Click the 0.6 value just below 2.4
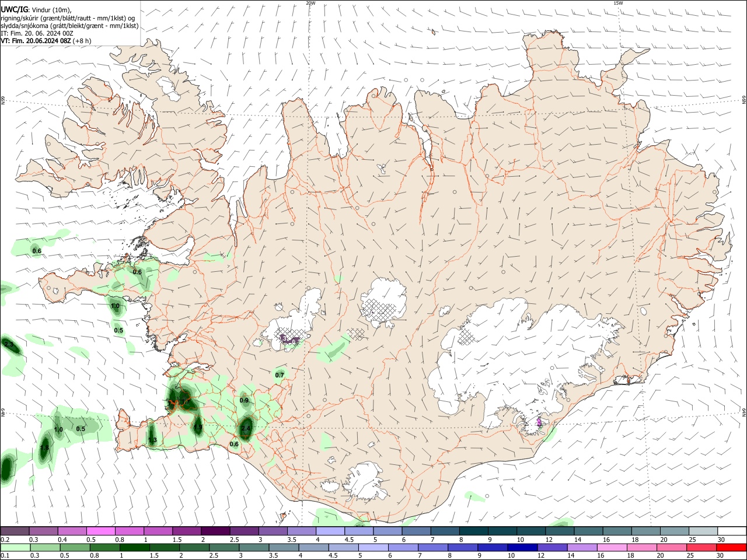Screen dimensions: 747x560 click(x=234, y=444)
